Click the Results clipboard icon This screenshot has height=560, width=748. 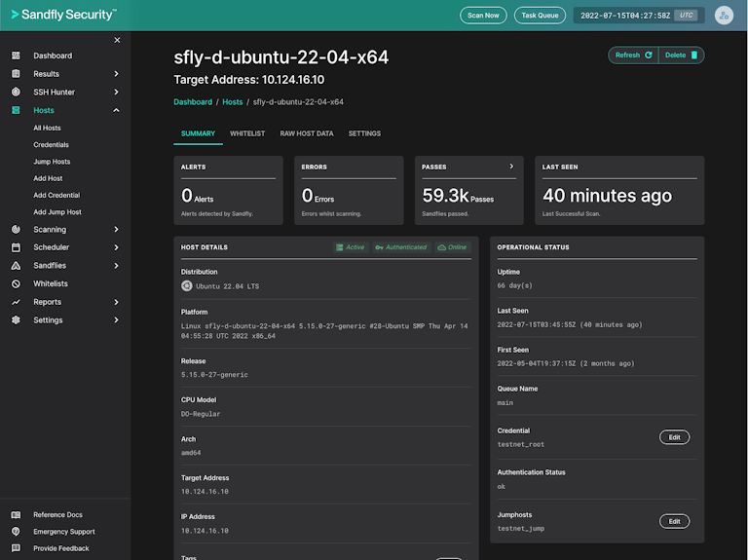tap(16, 73)
